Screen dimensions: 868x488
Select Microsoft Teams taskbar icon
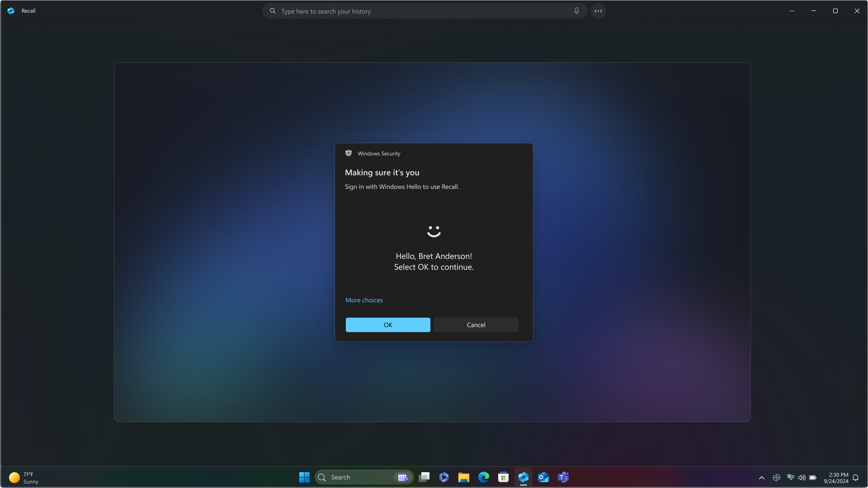(x=563, y=477)
